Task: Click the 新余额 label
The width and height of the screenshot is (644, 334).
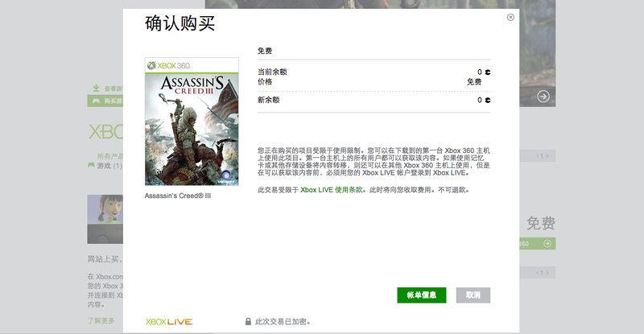Action: [x=268, y=100]
